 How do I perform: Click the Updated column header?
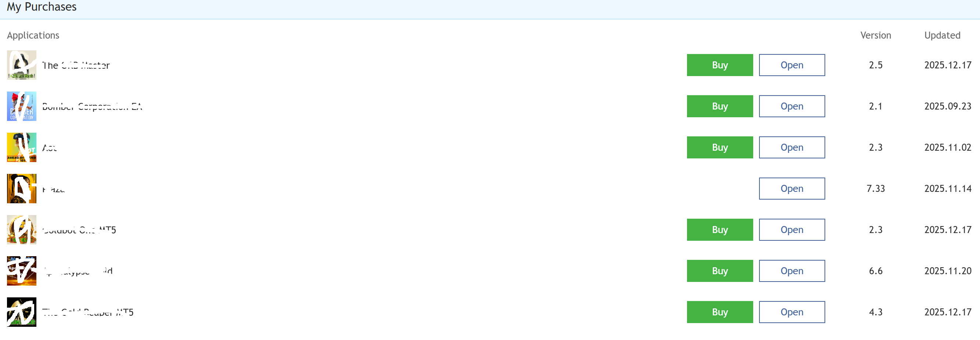tap(943, 35)
